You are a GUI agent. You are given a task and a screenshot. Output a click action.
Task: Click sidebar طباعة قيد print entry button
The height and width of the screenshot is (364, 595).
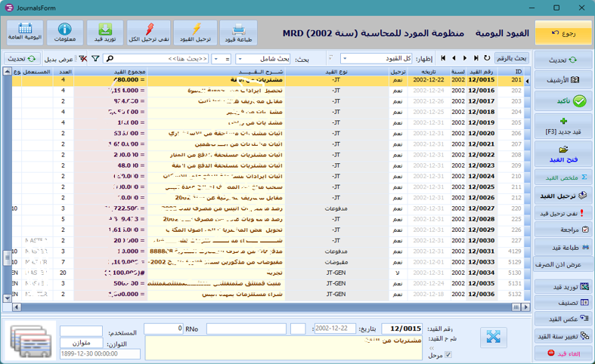(x=563, y=247)
